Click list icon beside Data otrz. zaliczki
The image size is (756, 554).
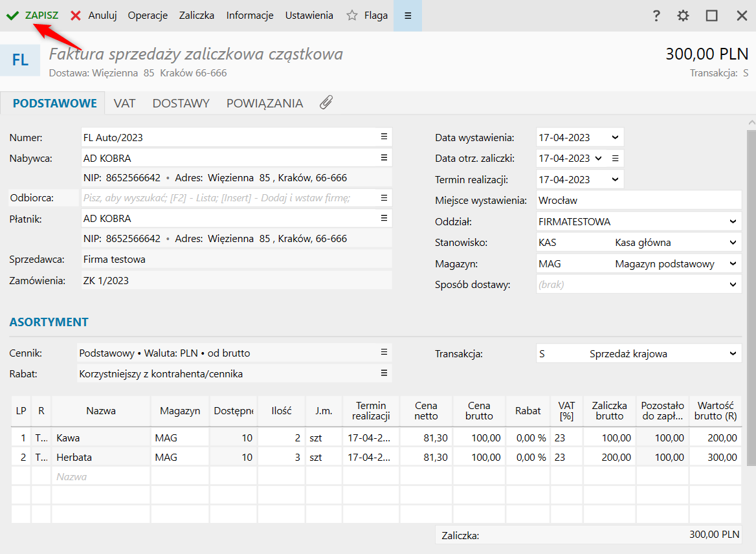[x=616, y=158]
